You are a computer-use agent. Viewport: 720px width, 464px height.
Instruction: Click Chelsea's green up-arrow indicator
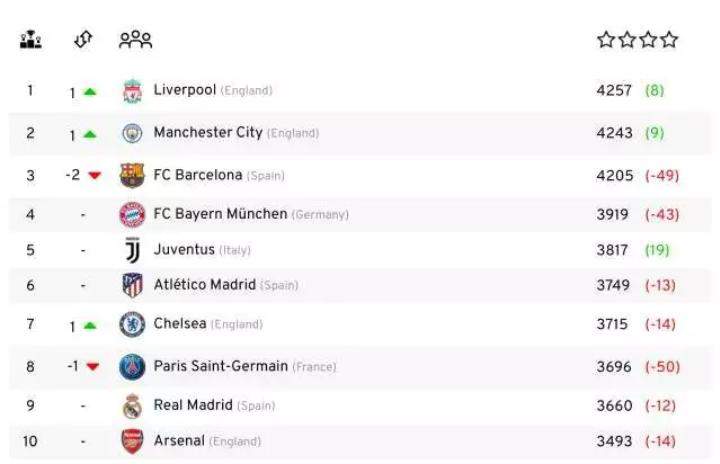(90, 326)
